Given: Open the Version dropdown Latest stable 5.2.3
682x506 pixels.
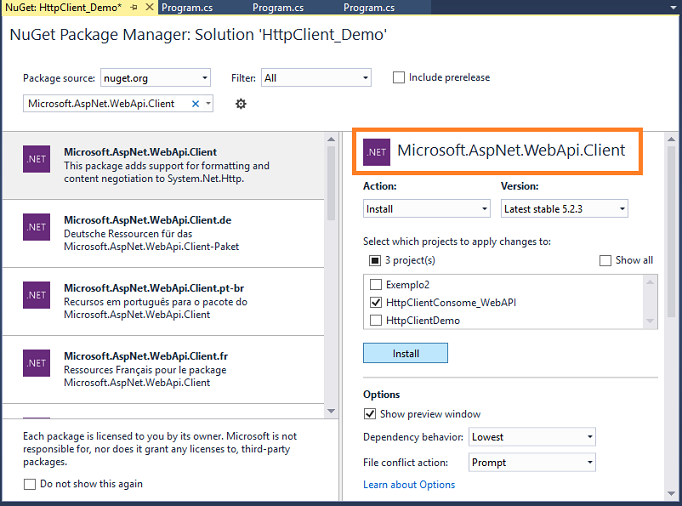Looking at the screenshot, I should point(565,209).
